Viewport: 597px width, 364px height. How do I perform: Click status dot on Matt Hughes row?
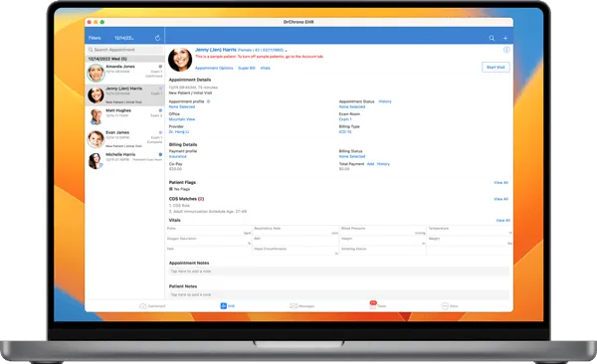pyautogui.click(x=160, y=110)
